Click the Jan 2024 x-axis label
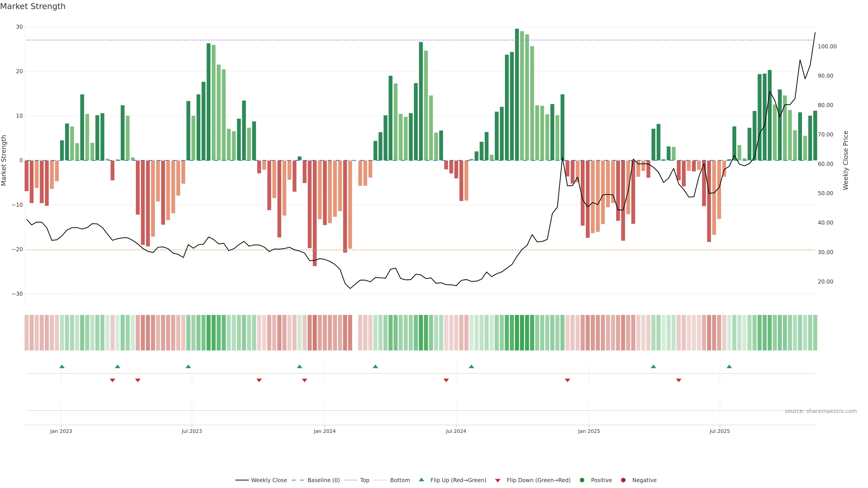Viewport: 868px width, 488px height. click(325, 431)
